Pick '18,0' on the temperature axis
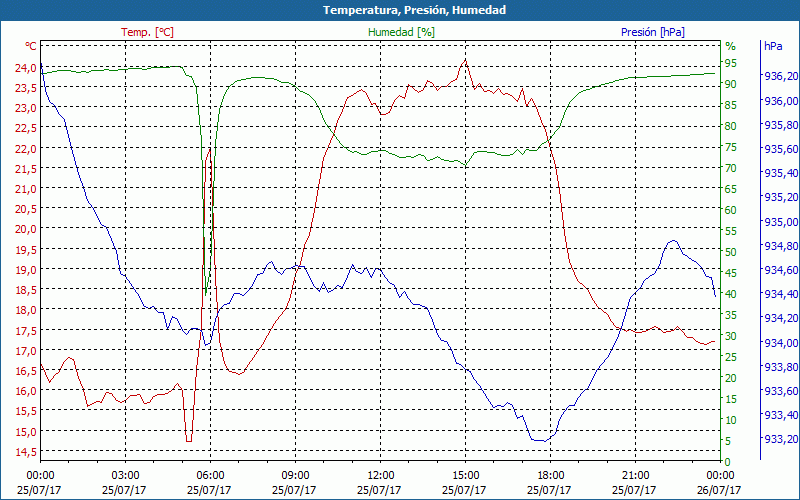This screenshot has width=800, height=500. click(26, 310)
